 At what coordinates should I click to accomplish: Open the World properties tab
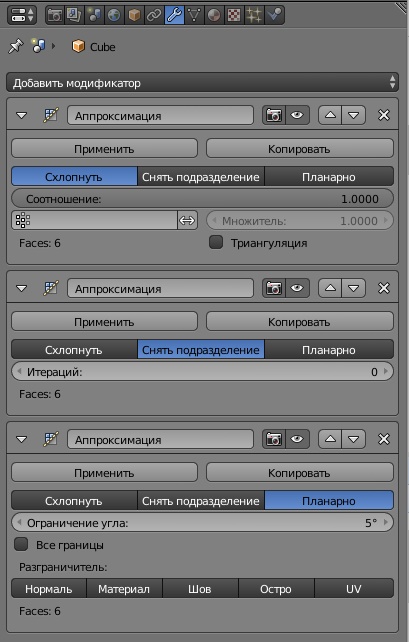point(114,15)
